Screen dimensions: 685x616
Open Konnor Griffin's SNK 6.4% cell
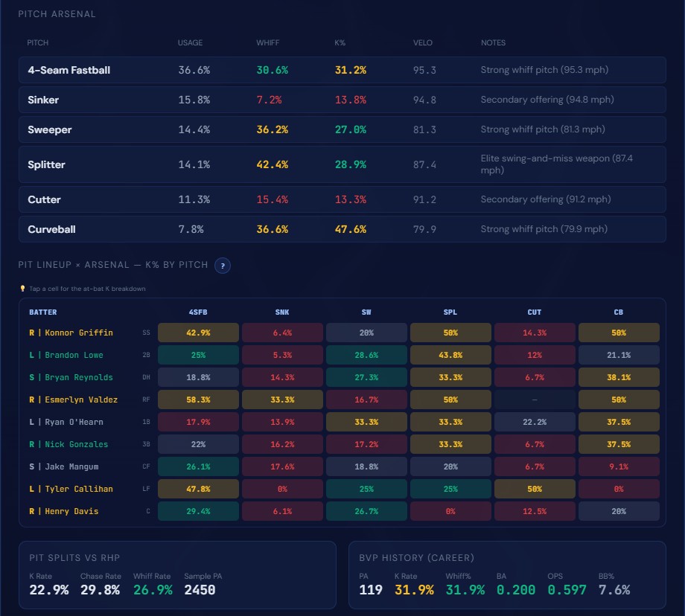(x=282, y=333)
